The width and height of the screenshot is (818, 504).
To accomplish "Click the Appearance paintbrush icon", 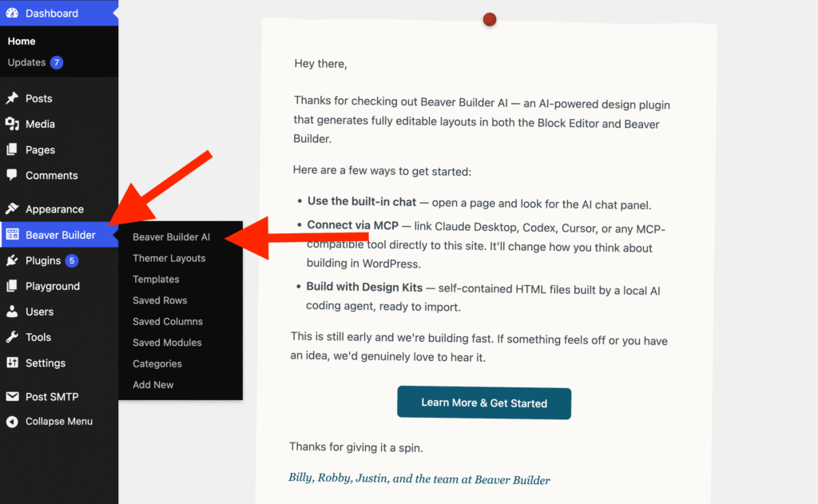I will 12,208.
